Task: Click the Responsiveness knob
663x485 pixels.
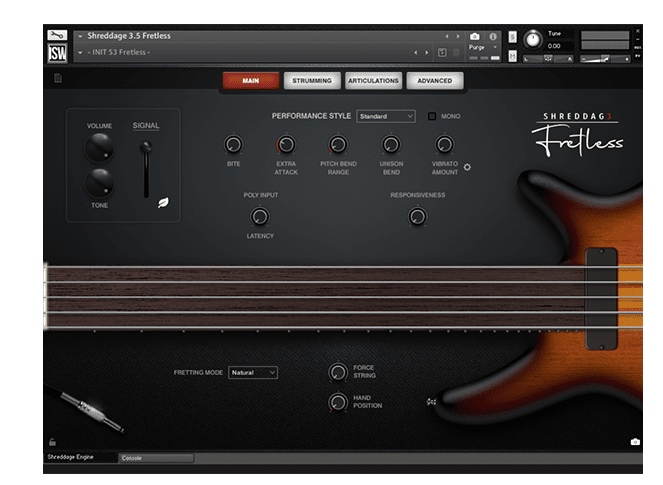Action: [418, 217]
